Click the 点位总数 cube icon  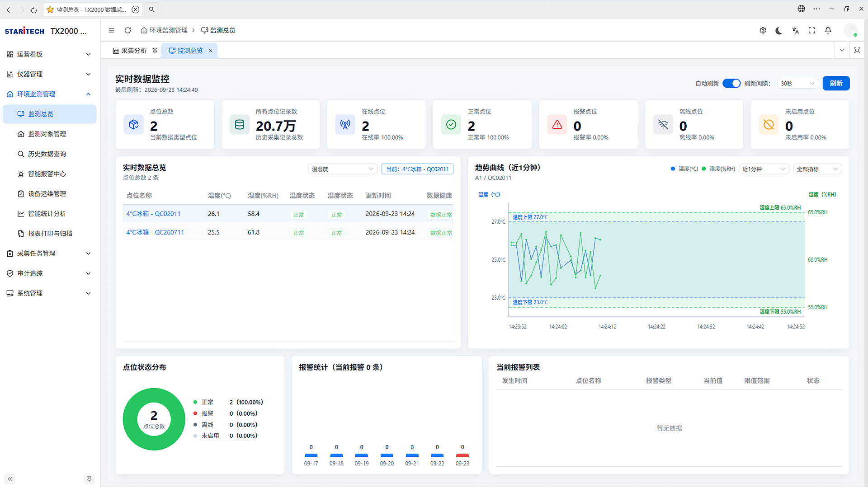133,125
